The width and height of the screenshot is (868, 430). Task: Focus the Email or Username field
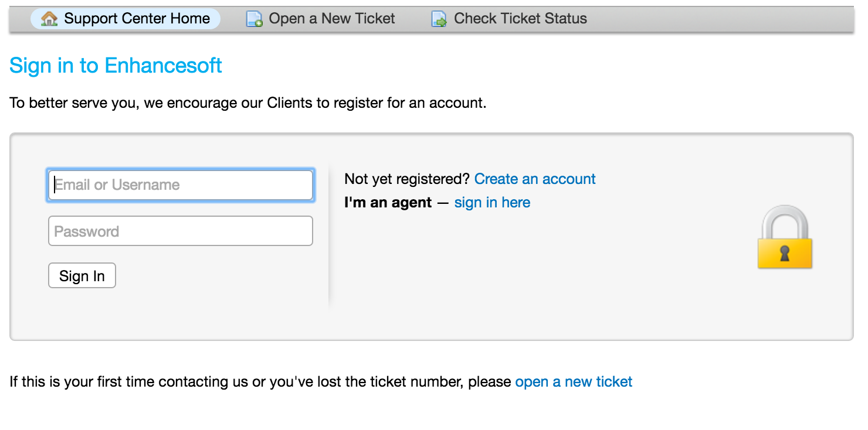click(180, 185)
